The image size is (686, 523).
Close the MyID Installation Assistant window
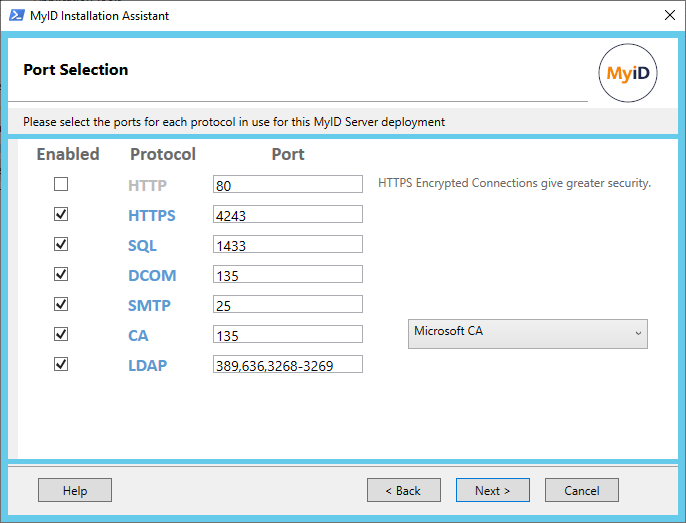coord(668,16)
